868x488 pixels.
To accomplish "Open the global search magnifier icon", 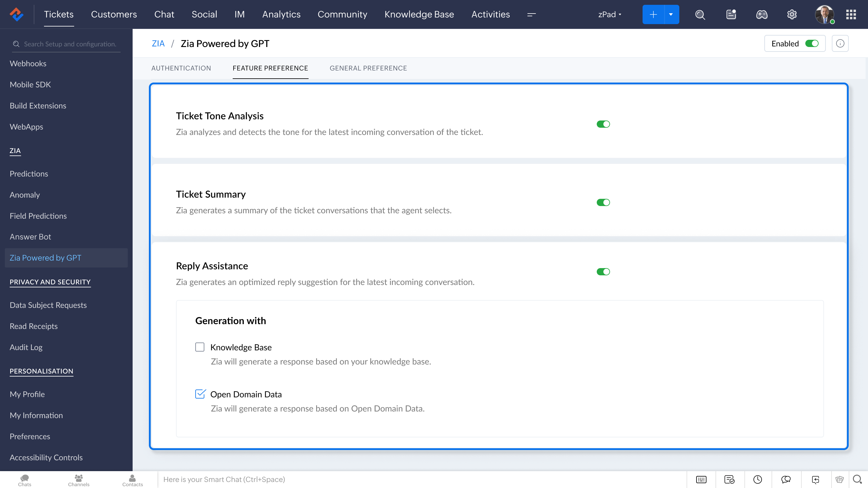I will 700,14.
